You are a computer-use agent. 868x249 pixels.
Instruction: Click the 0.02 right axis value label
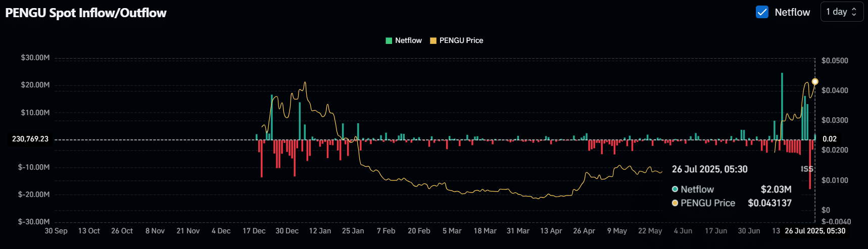click(830, 139)
